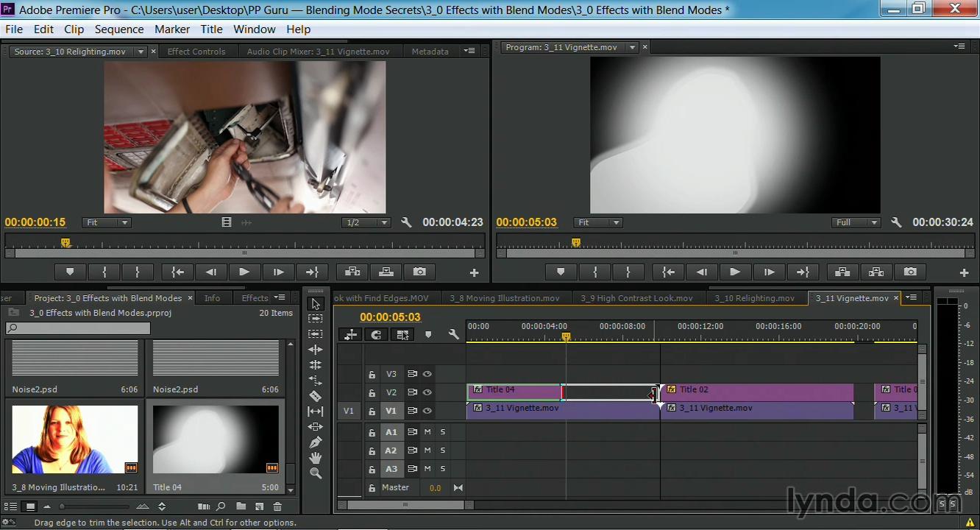Select the Title 04 thumbnail in Project panel
The width and height of the screenshot is (980, 530).
pos(216,439)
